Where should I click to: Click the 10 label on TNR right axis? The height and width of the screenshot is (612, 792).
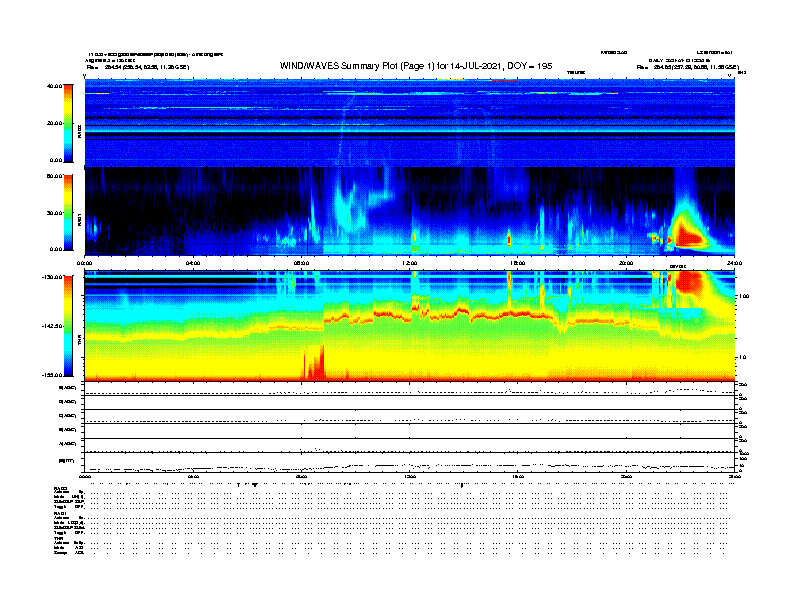[x=742, y=358]
